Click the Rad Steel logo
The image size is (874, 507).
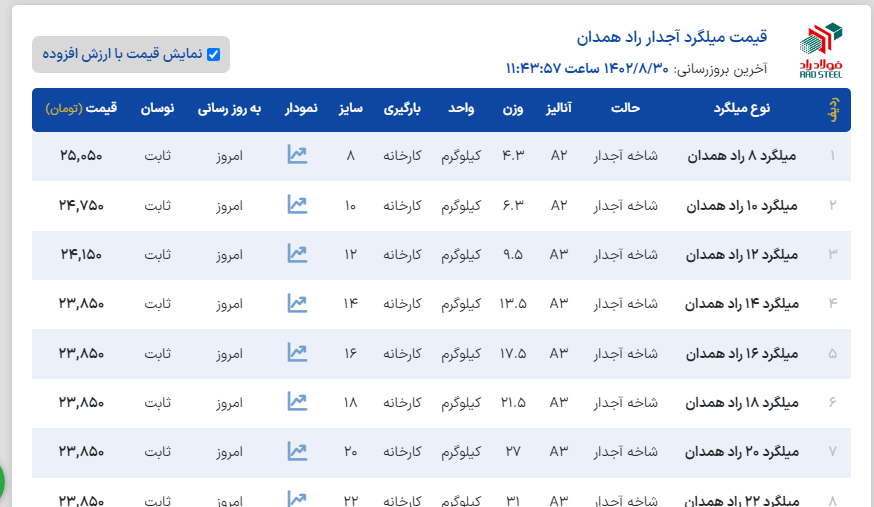point(821,51)
